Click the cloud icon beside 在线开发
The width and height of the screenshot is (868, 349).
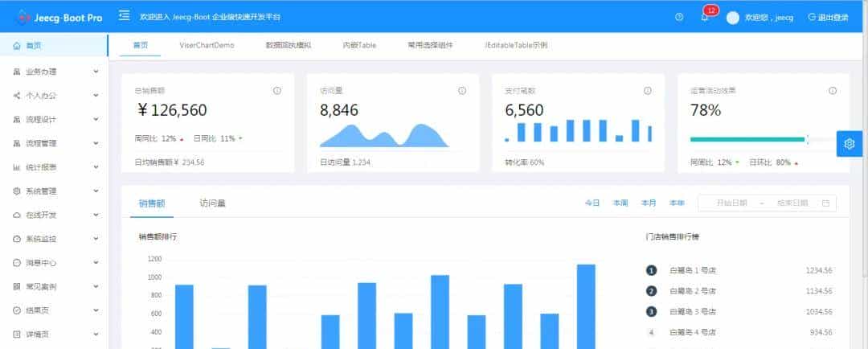click(17, 215)
